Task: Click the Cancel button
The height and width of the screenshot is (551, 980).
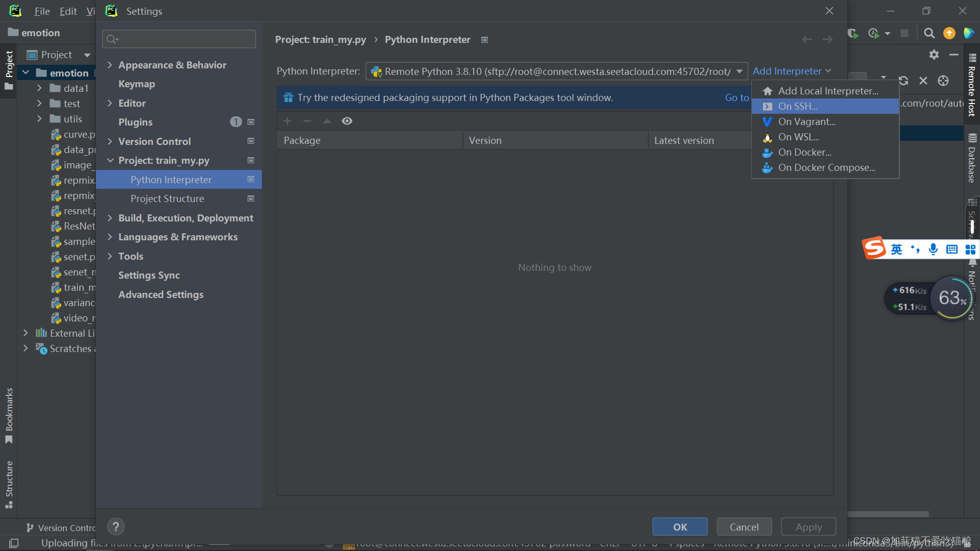Action: click(x=743, y=527)
